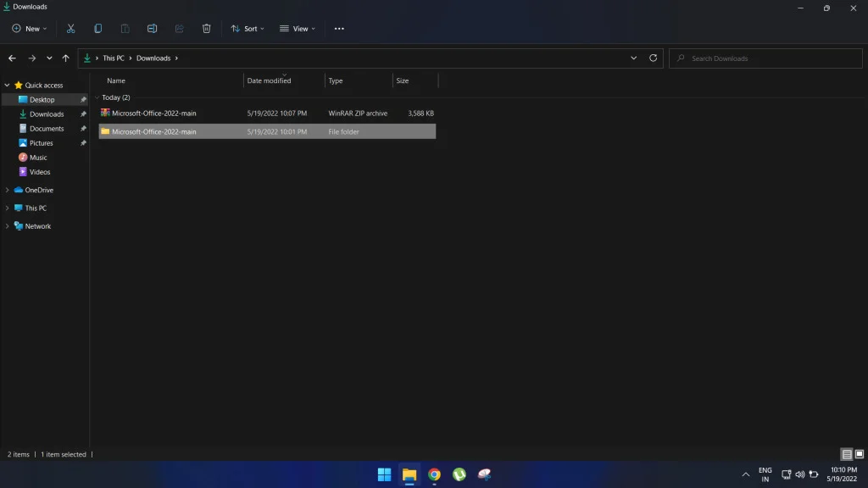Screen dimensions: 868x488
Task: Sort by the Type column header
Action: pyautogui.click(x=336, y=80)
